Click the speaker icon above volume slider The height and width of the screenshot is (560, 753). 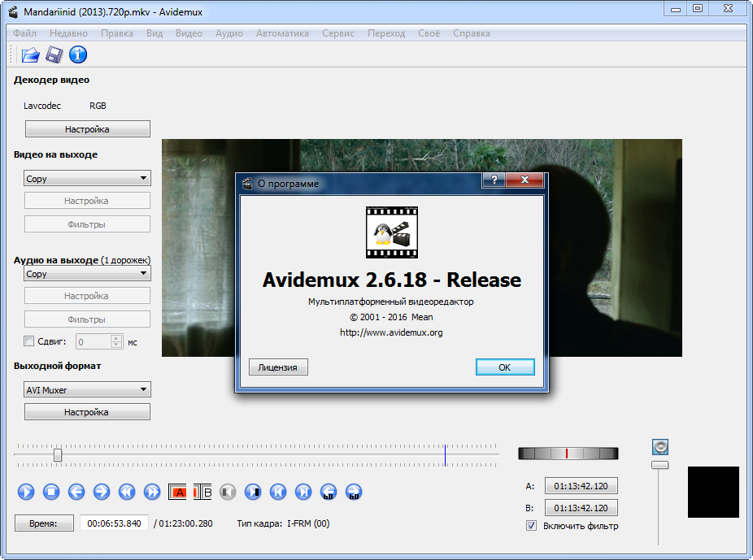[660, 446]
